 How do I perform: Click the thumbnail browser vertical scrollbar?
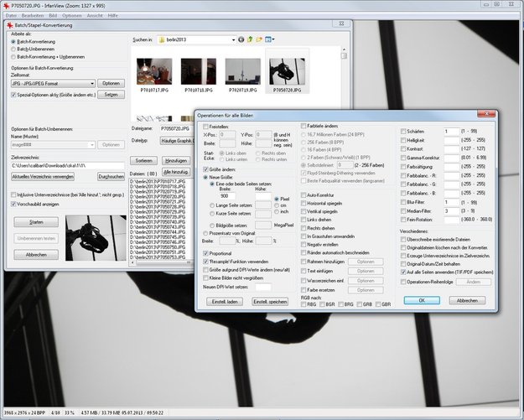click(x=344, y=84)
